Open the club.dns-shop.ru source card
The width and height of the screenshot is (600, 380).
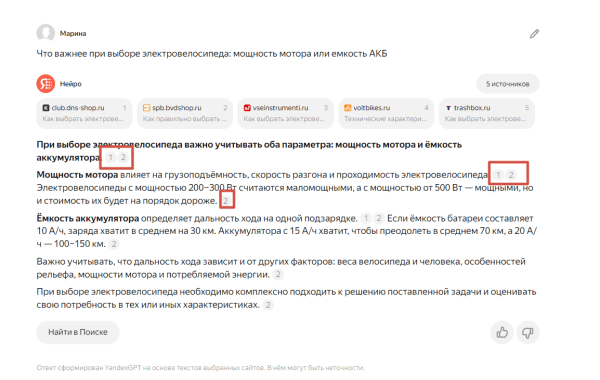[x=84, y=113]
